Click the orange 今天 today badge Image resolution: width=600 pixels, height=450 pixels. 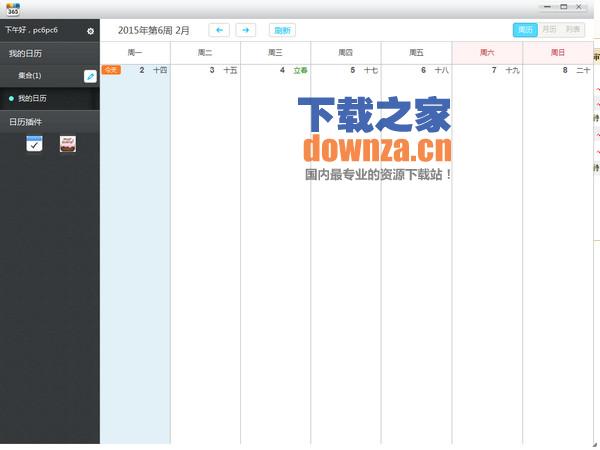[111, 70]
